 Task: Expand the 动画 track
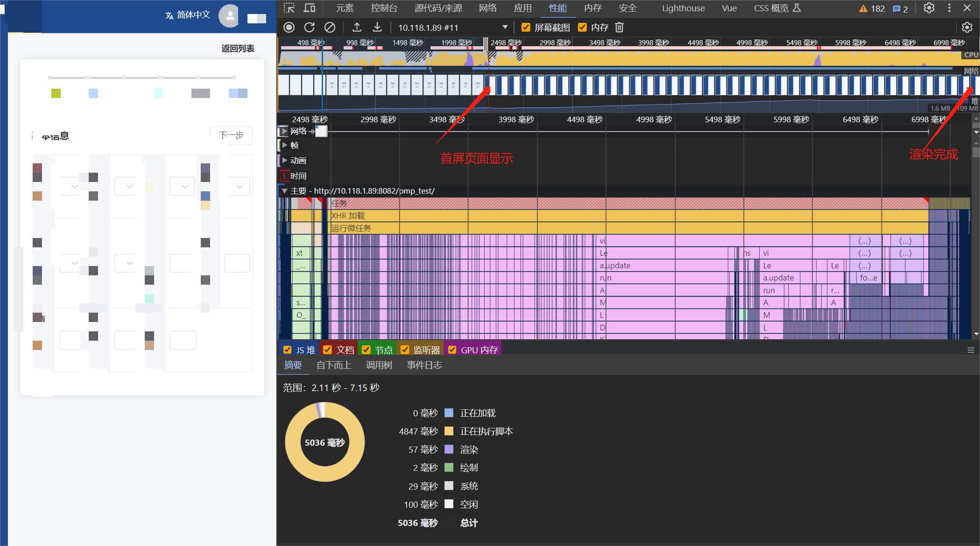tap(285, 160)
